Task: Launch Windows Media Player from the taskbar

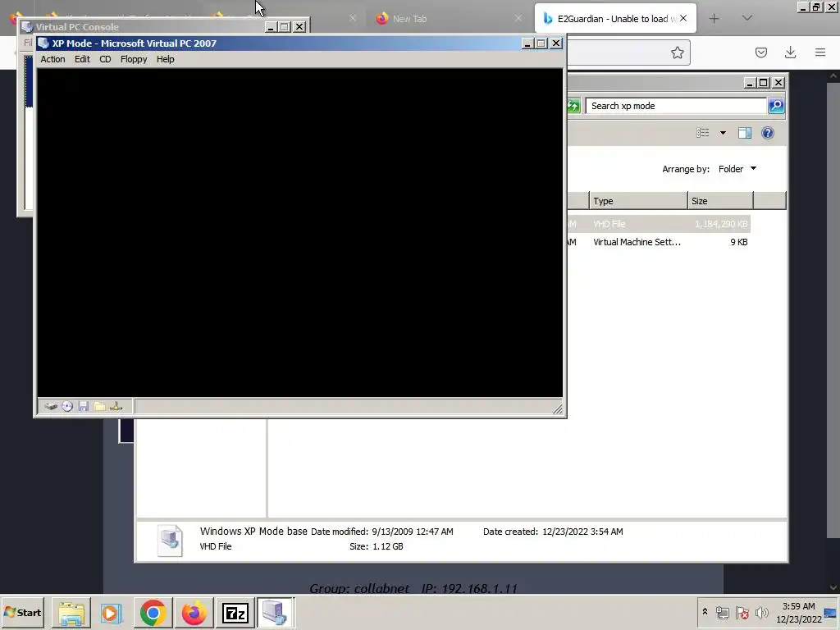Action: point(112,613)
